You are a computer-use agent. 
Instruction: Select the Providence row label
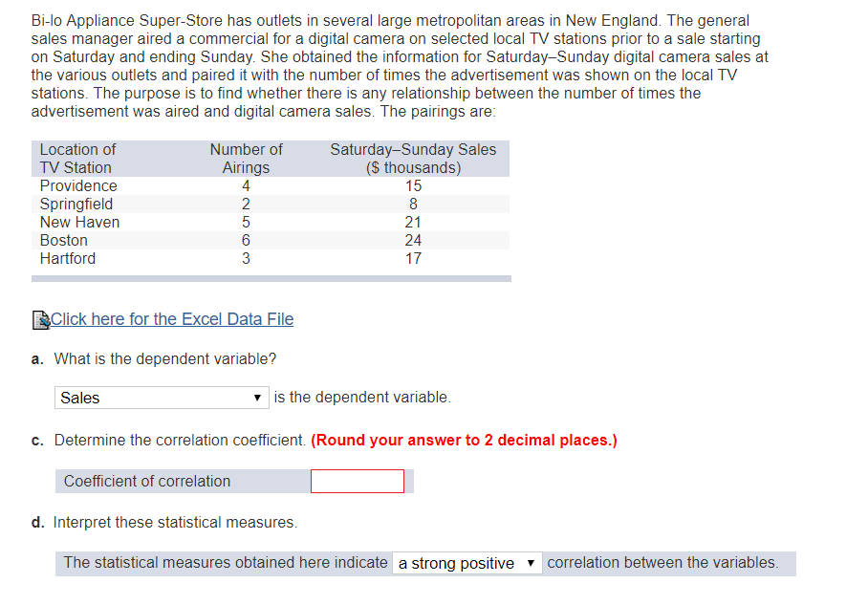point(78,185)
